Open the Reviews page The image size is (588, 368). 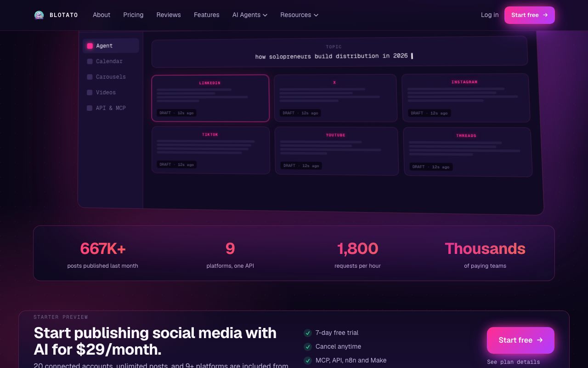(169, 15)
